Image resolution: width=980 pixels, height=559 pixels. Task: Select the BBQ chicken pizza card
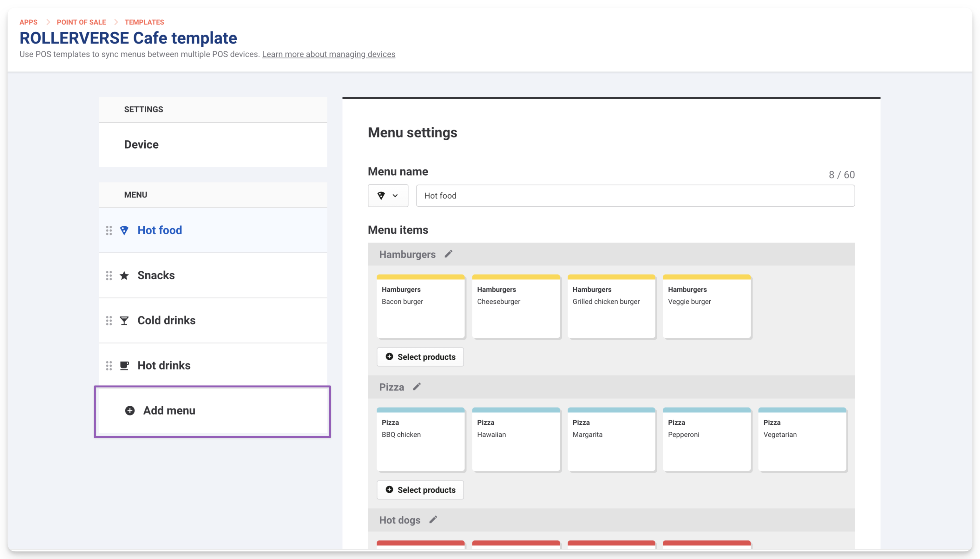pyautogui.click(x=421, y=440)
